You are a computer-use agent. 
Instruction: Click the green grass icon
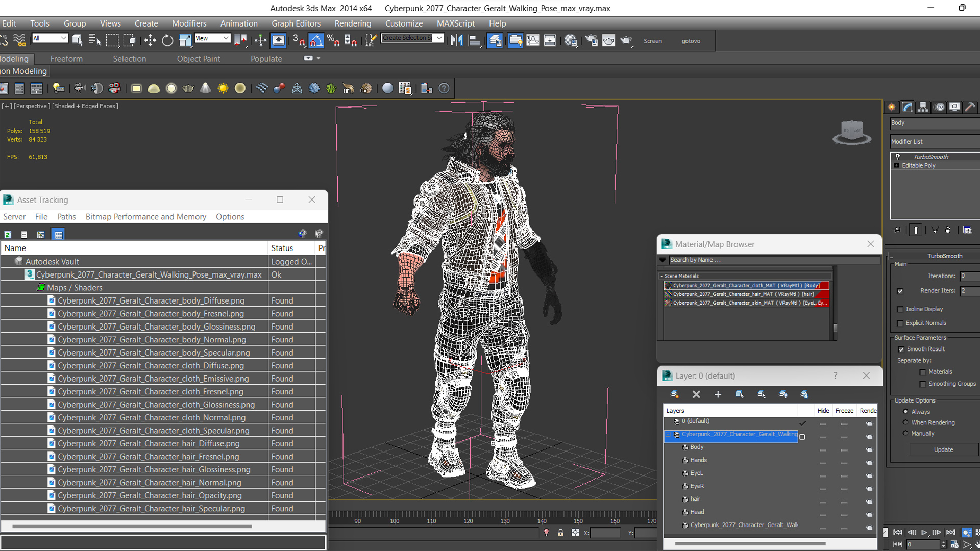click(x=331, y=89)
